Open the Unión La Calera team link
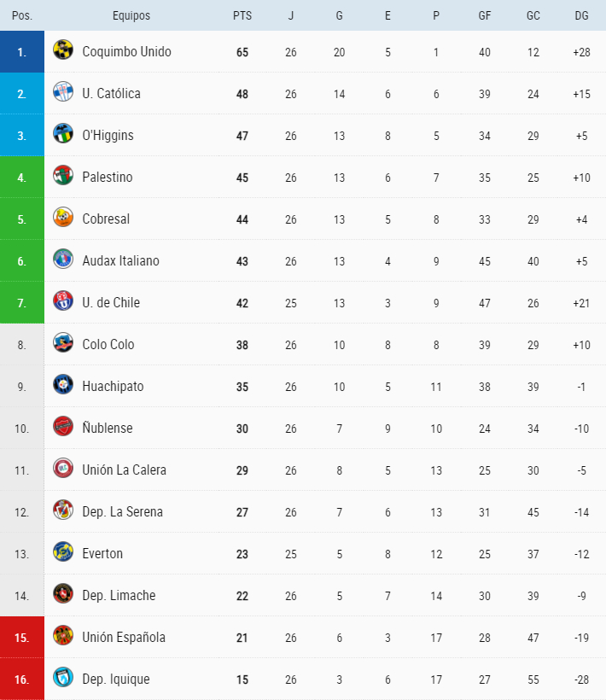This screenshot has width=606, height=700. [124, 470]
